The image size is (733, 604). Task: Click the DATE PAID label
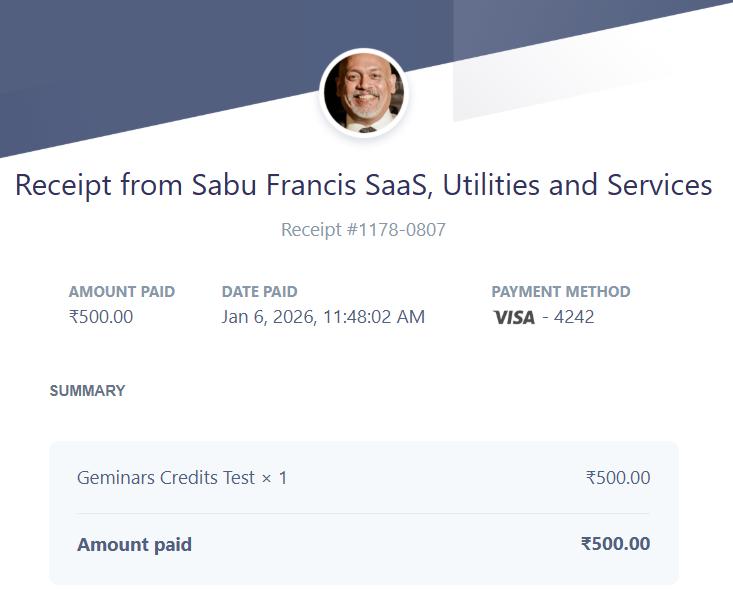pyautogui.click(x=259, y=292)
